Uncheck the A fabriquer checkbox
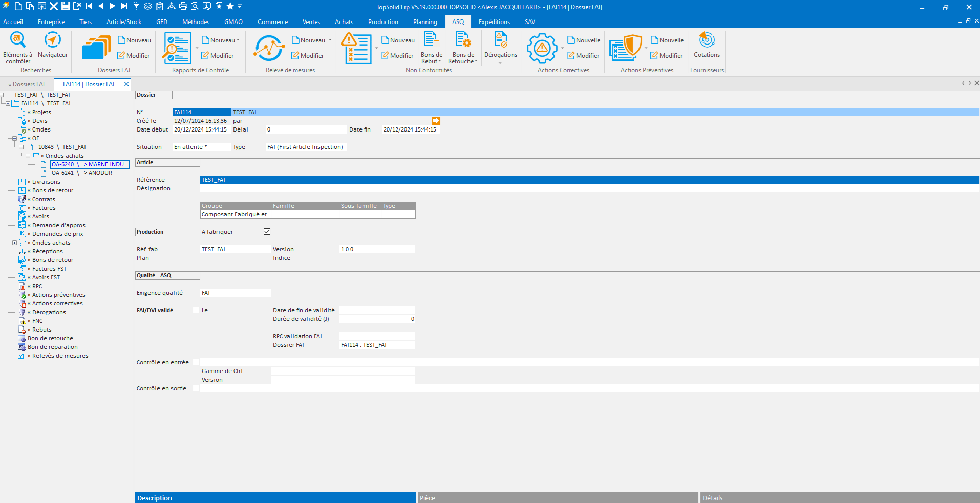Screen dimensions: 980x503 tap(267, 232)
